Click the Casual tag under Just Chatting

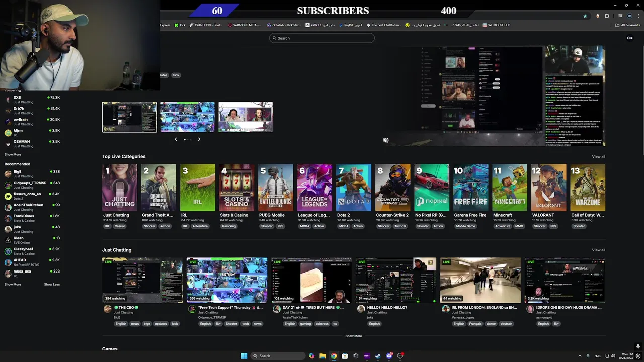click(x=119, y=226)
